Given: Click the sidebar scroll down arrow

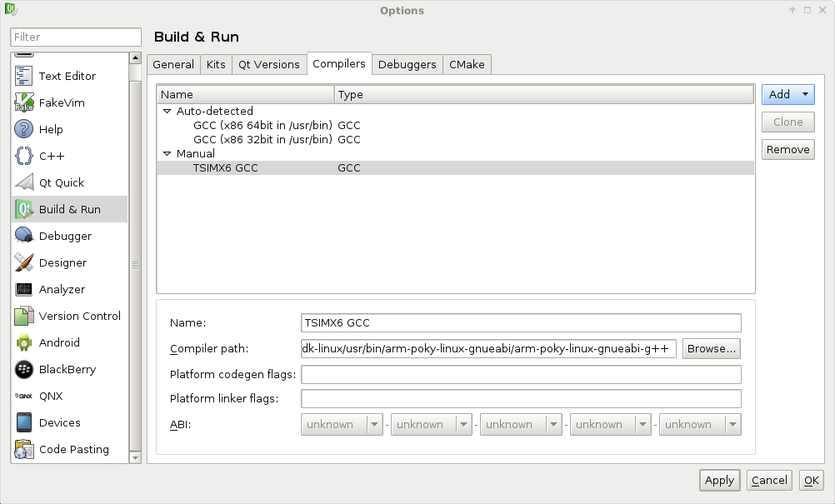Looking at the screenshot, I should (135, 457).
